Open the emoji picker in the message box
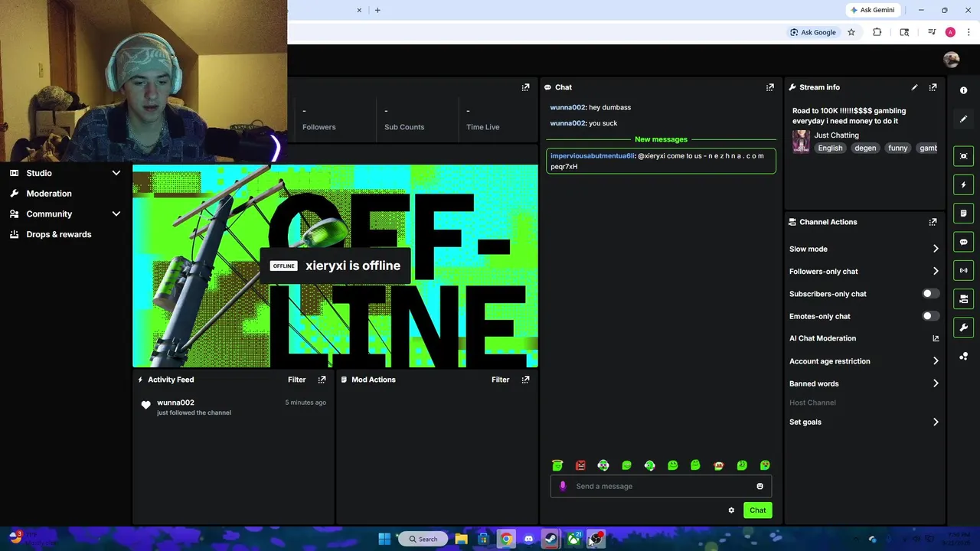The height and width of the screenshot is (551, 980). click(x=759, y=486)
